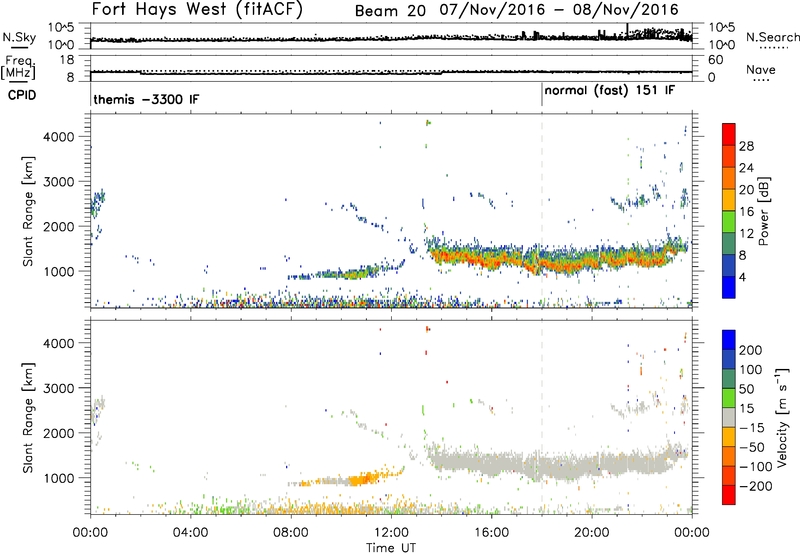Viewport: 800px width, 554px height.
Task: Click the '18' tick on frequency axis
Action: 67,60
